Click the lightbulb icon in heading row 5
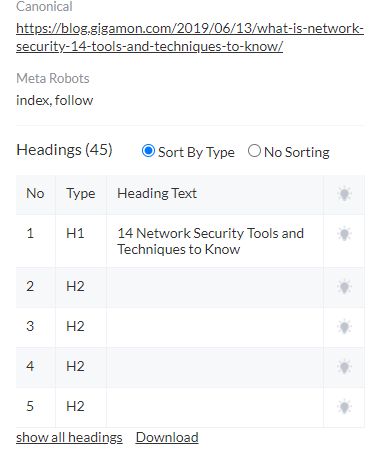The image size is (373, 476). pyautogui.click(x=344, y=407)
